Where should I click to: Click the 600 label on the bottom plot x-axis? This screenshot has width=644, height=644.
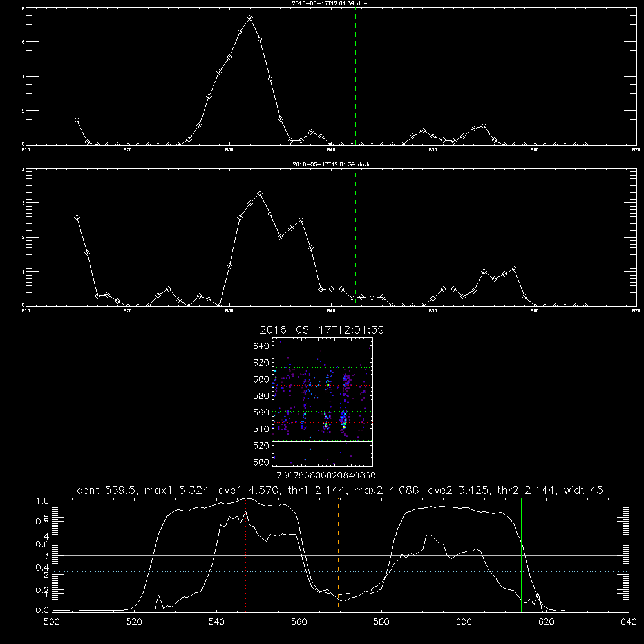464,622
